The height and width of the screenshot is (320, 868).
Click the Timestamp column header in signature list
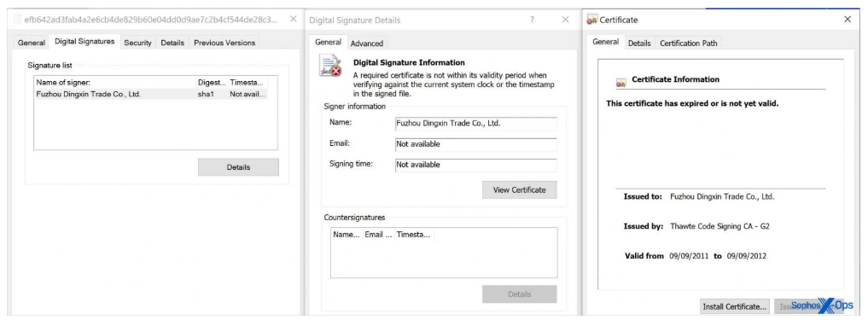[x=247, y=83]
